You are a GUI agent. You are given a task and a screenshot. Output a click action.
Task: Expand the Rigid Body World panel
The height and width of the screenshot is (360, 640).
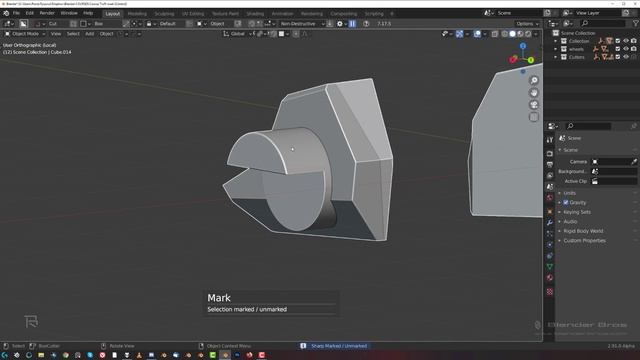[x=582, y=231]
